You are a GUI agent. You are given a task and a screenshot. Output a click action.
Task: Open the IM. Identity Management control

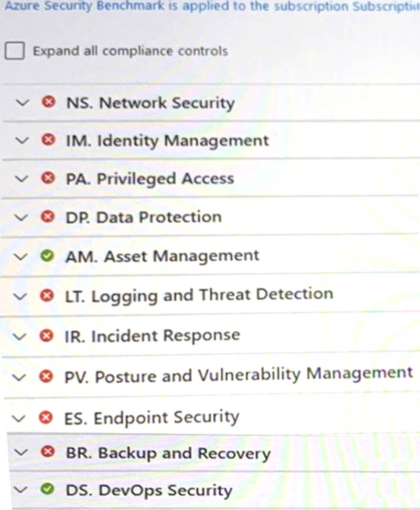point(167,141)
